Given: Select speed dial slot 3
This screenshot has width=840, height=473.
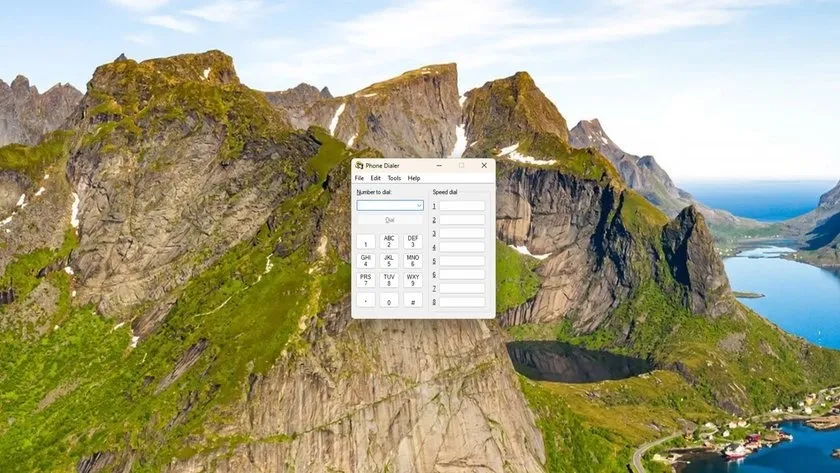Looking at the screenshot, I should [462, 233].
